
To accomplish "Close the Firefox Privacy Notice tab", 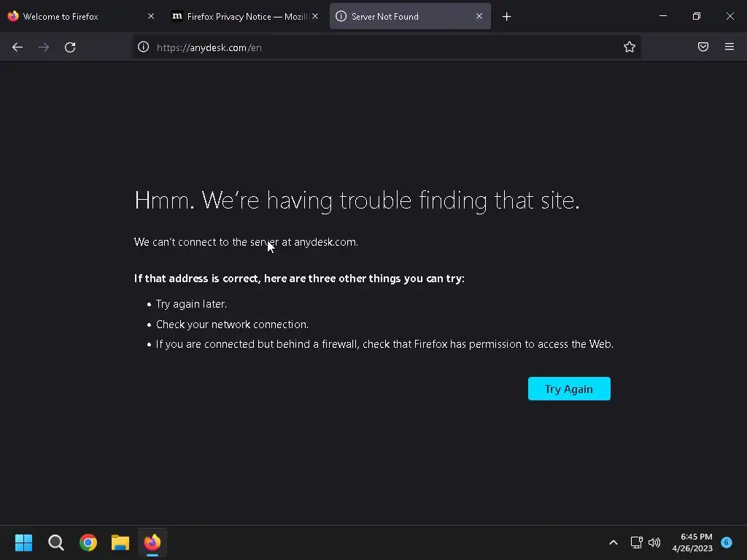I will [x=315, y=16].
